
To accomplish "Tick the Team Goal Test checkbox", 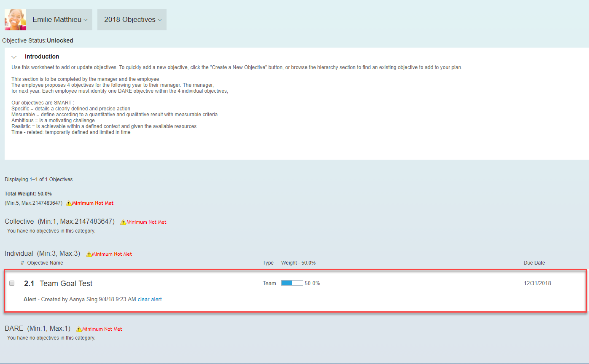I will (x=12, y=283).
